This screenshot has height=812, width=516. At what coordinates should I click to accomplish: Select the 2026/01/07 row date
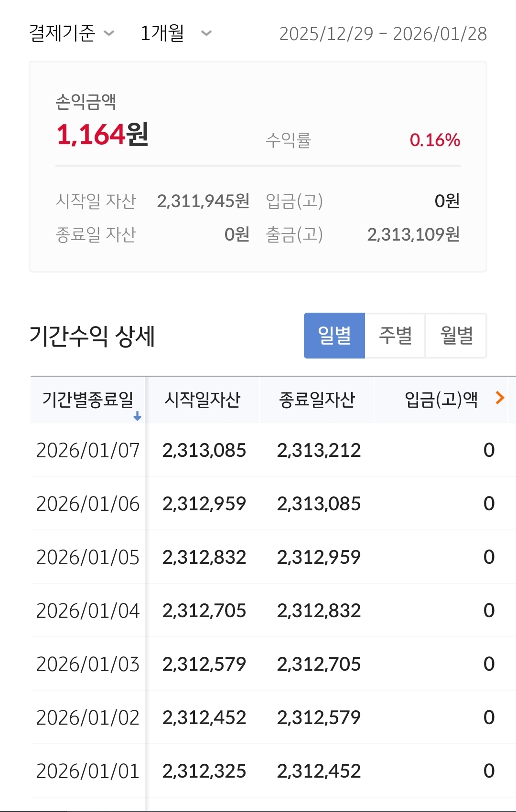[88, 450]
